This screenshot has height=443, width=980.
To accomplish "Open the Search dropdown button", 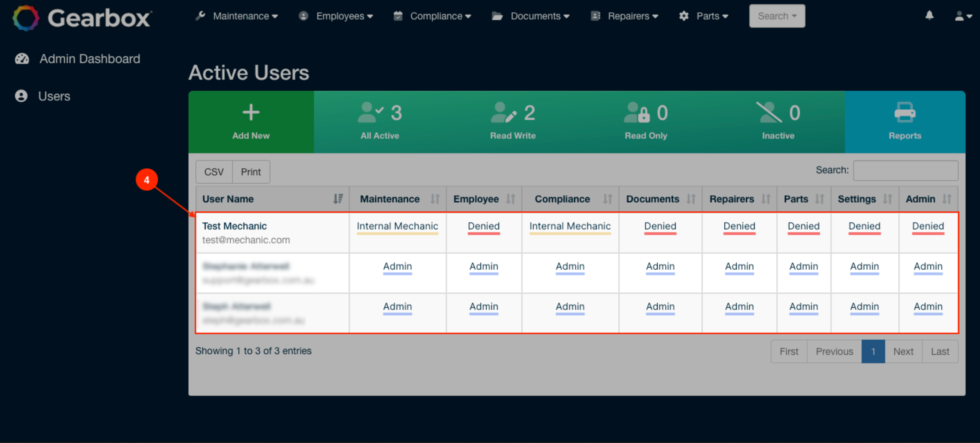I will (777, 16).
